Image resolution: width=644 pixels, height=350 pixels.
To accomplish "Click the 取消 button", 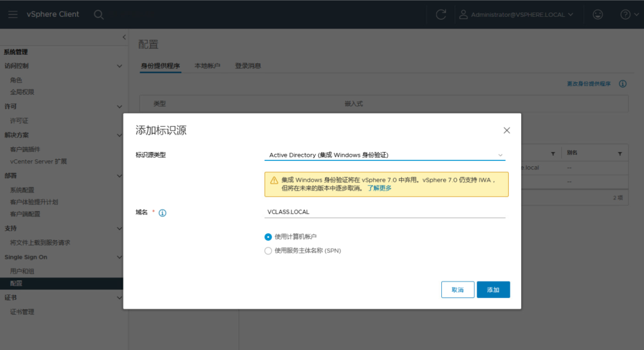I will (x=457, y=290).
